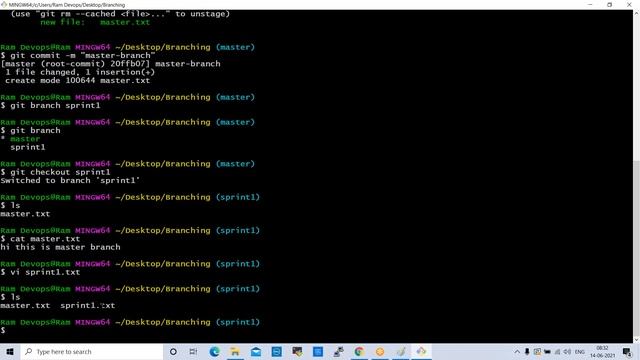Click the 'git checkout sprint1' command
The image size is (640, 360).
pyautogui.click(x=56, y=172)
